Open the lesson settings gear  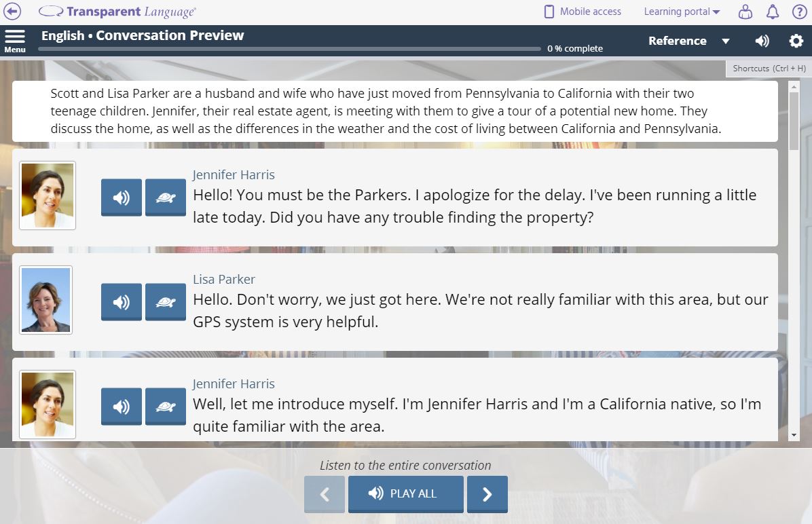click(x=795, y=41)
